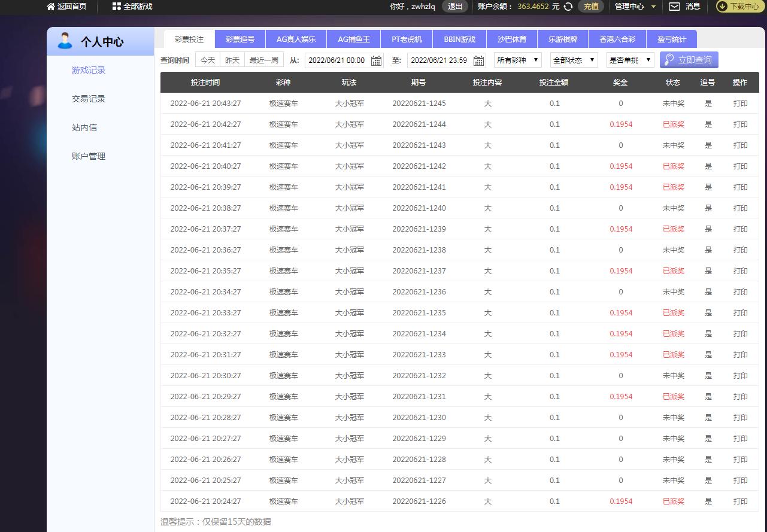Click 打印 for period 20220621-1240

click(741, 208)
